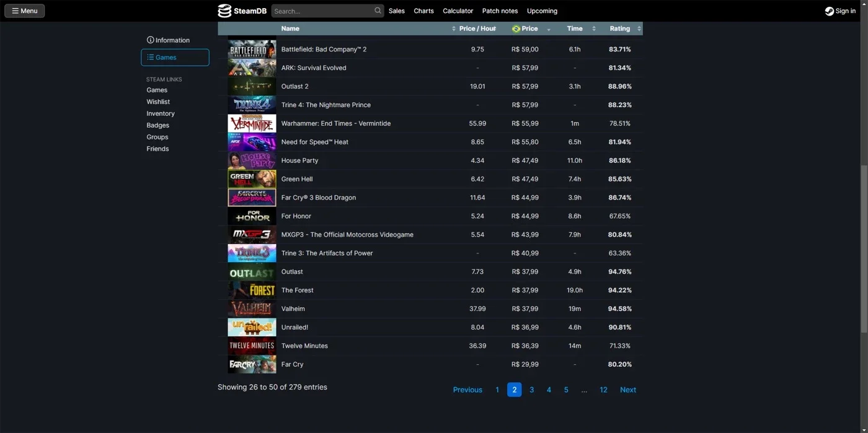Focus the Search input field
868x433 pixels.
pos(322,11)
